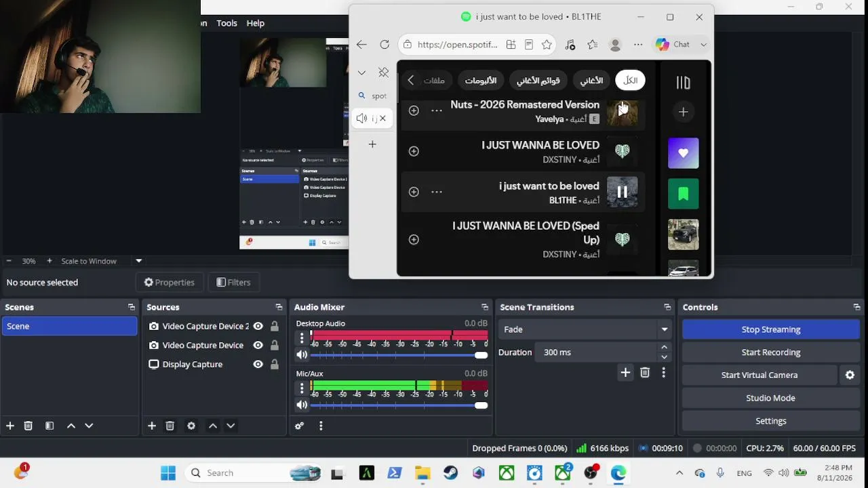Click the Desktop Audio volume slider
Viewport: 868px width, 488px height.
click(399, 355)
